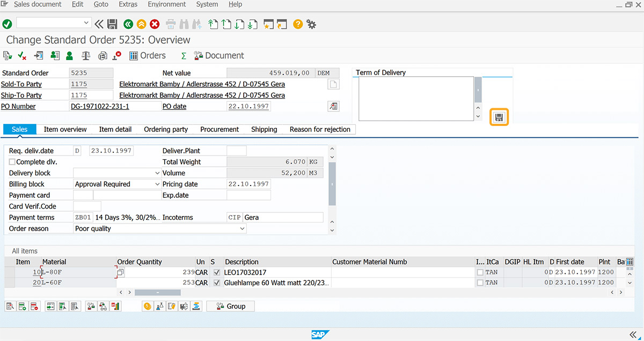Toggle the Complete dlv. checkbox
The width and height of the screenshot is (644, 341).
pos(12,162)
